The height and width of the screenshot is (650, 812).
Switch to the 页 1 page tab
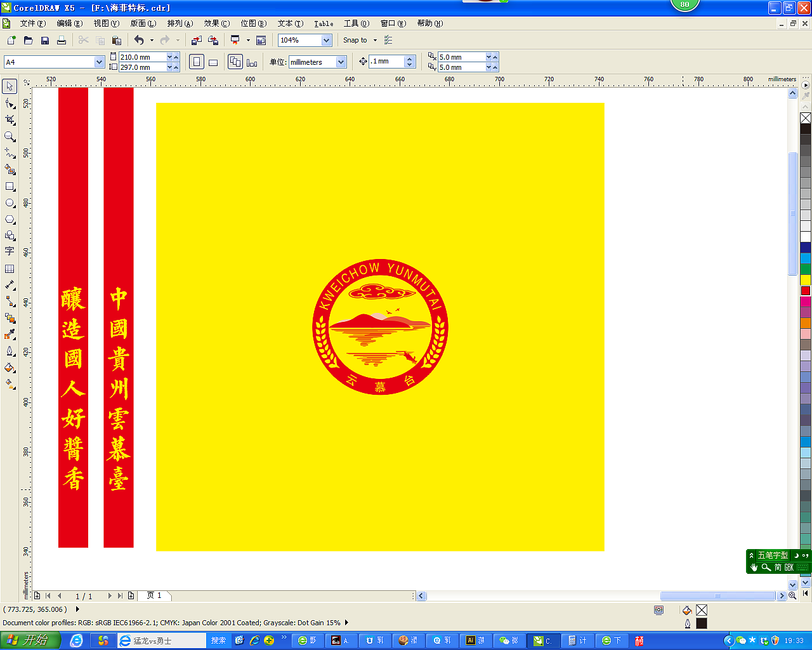154,595
